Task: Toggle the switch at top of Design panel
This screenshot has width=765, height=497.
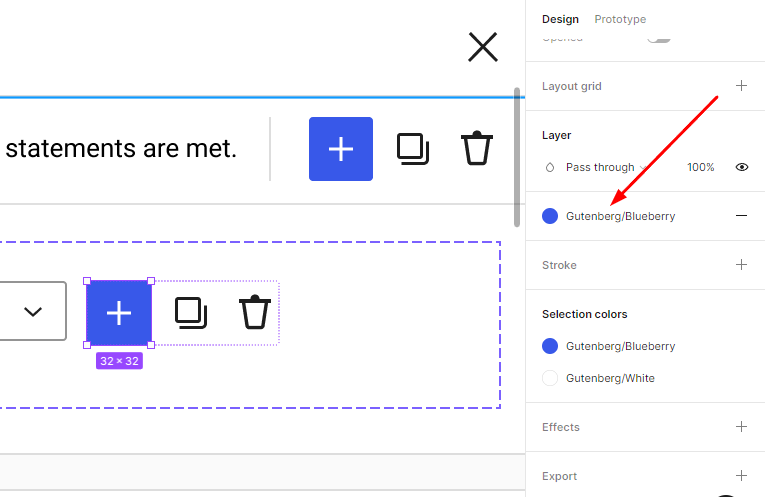Action: pos(658,38)
